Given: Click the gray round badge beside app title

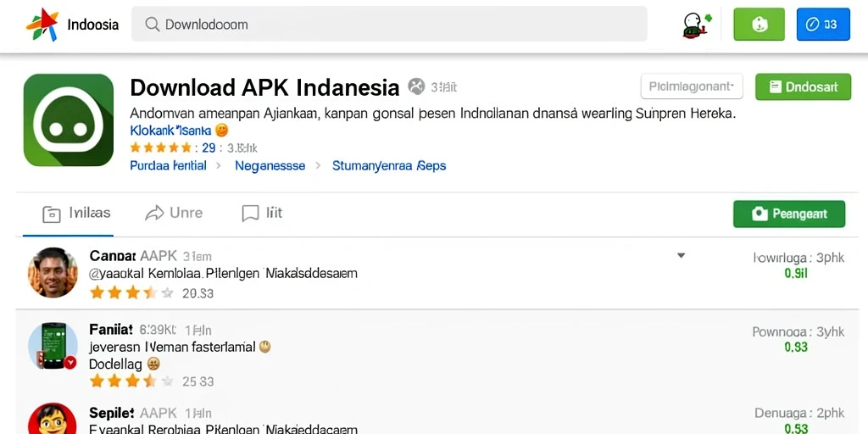Looking at the screenshot, I should click(416, 86).
